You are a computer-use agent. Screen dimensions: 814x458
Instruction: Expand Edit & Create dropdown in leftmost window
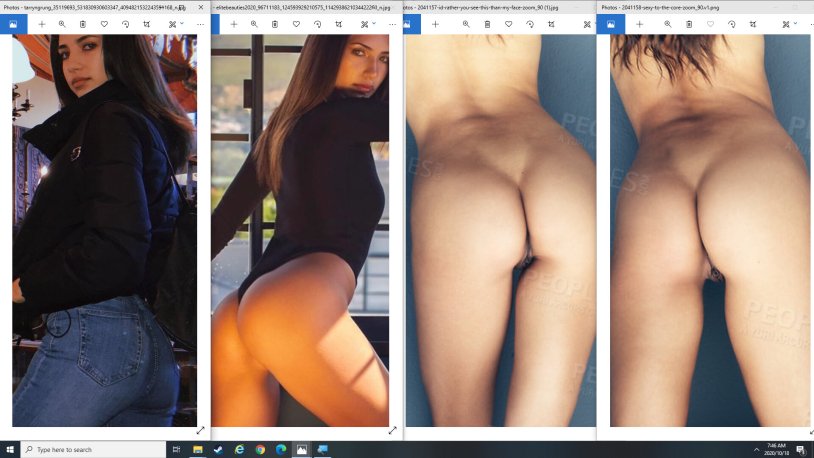click(x=174, y=24)
